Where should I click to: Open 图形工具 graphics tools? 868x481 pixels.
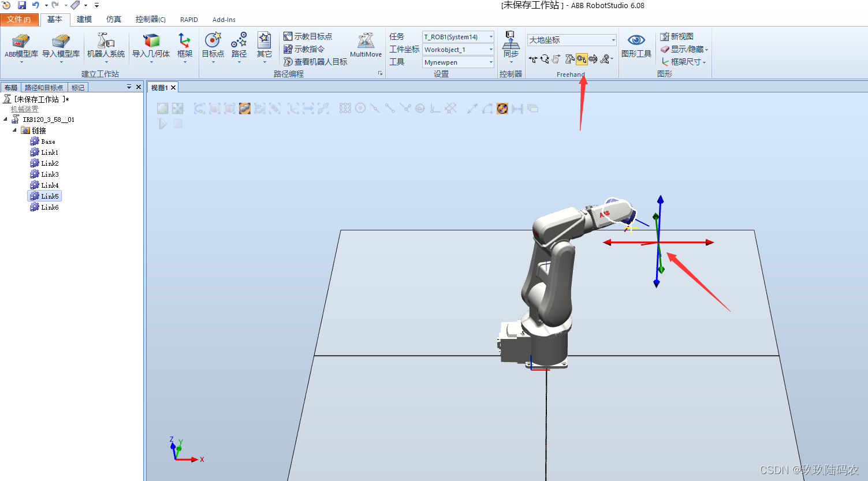click(x=636, y=45)
